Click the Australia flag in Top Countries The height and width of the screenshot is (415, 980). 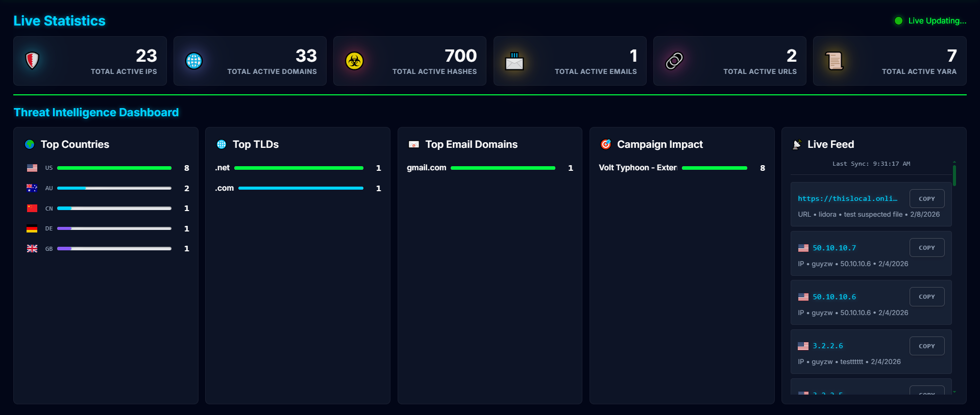pyautogui.click(x=32, y=188)
